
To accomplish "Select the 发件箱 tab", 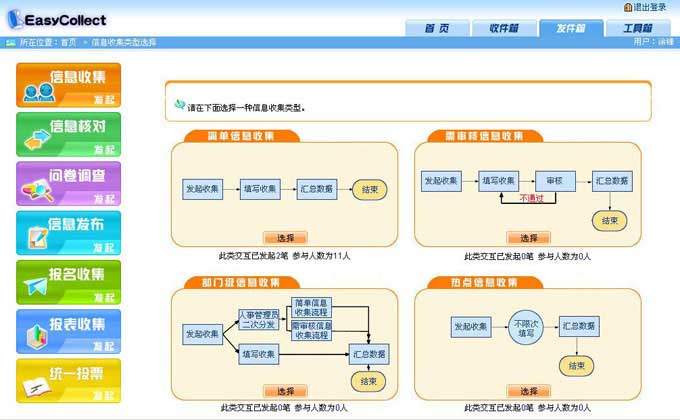I will pyautogui.click(x=571, y=28).
